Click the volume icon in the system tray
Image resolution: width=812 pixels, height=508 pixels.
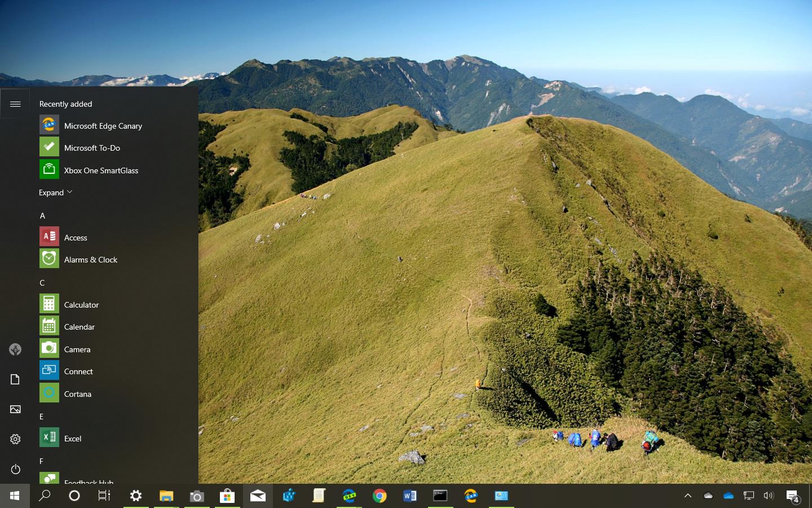point(769,496)
